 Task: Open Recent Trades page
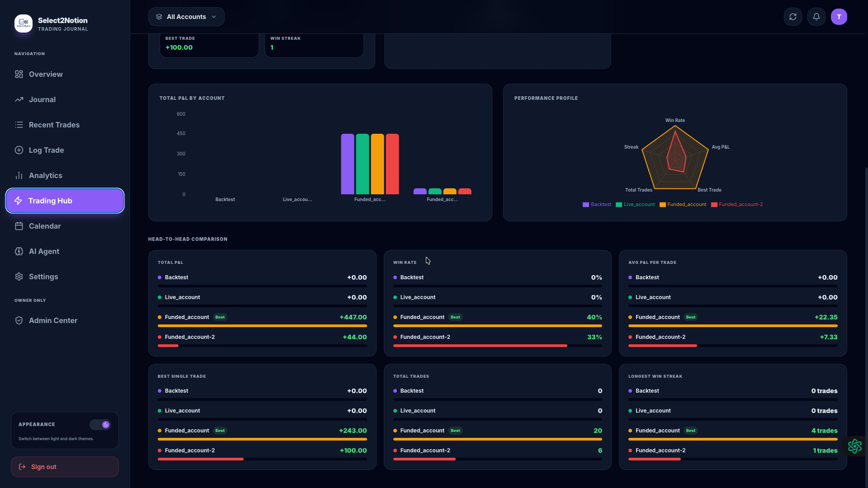click(65, 125)
